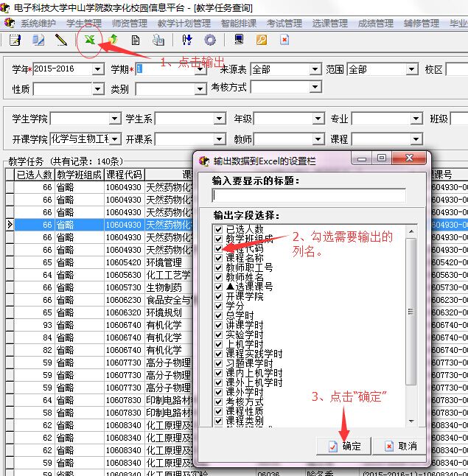Image resolution: width=468 pixels, height=476 pixels.
Task: Uncheck the 已选人数 field checkbox
Action: click(x=218, y=229)
